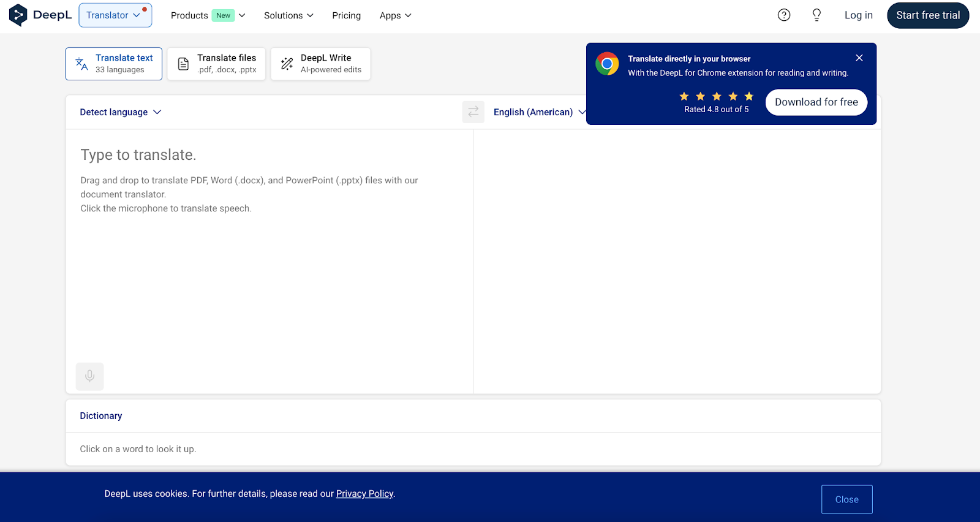Click the '33 languages' subtitle
Image resolution: width=980 pixels, height=522 pixels.
pyautogui.click(x=120, y=70)
